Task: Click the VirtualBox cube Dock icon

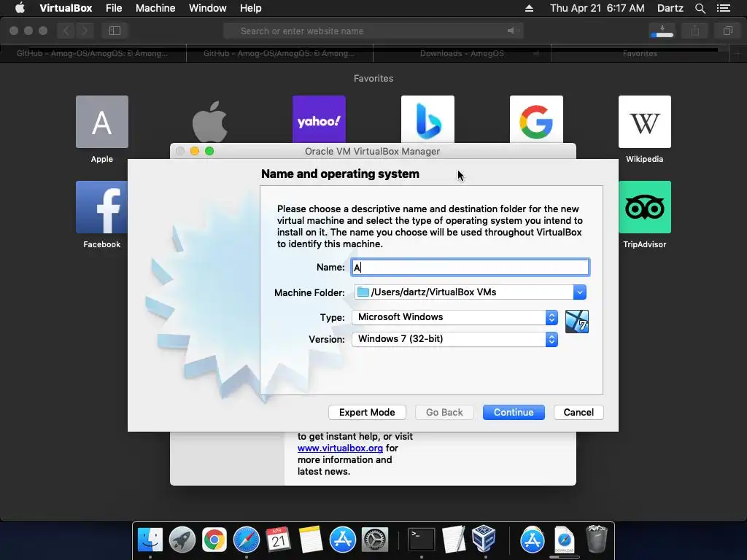Action: [484, 539]
